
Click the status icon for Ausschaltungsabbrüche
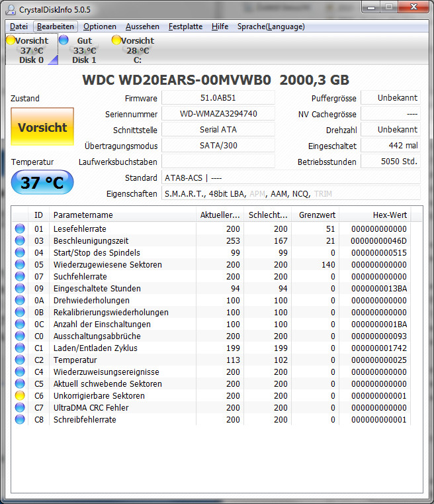[20, 336]
